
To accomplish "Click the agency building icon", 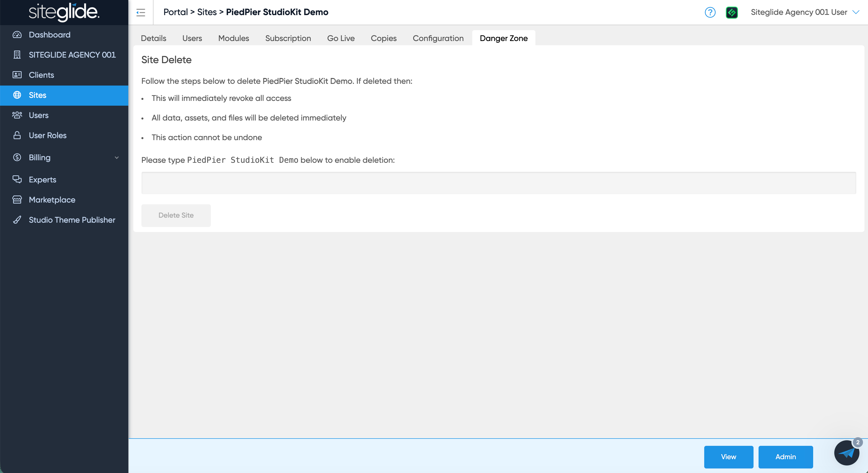I will (17, 55).
